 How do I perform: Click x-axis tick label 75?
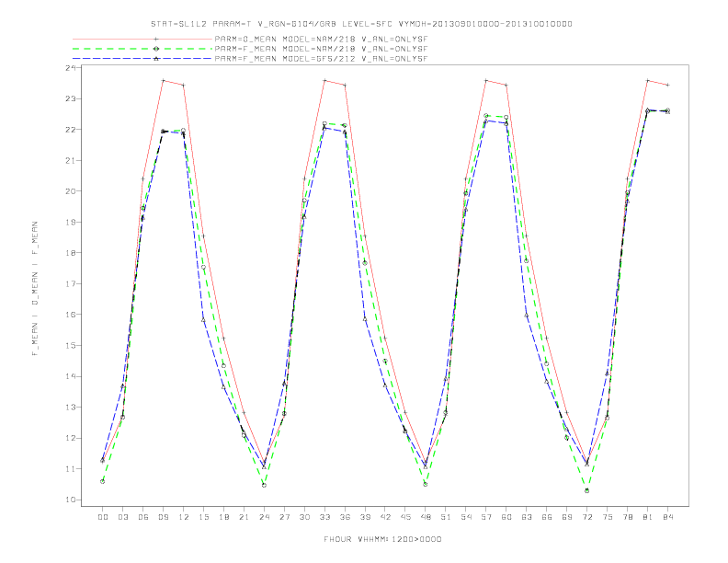tap(608, 517)
